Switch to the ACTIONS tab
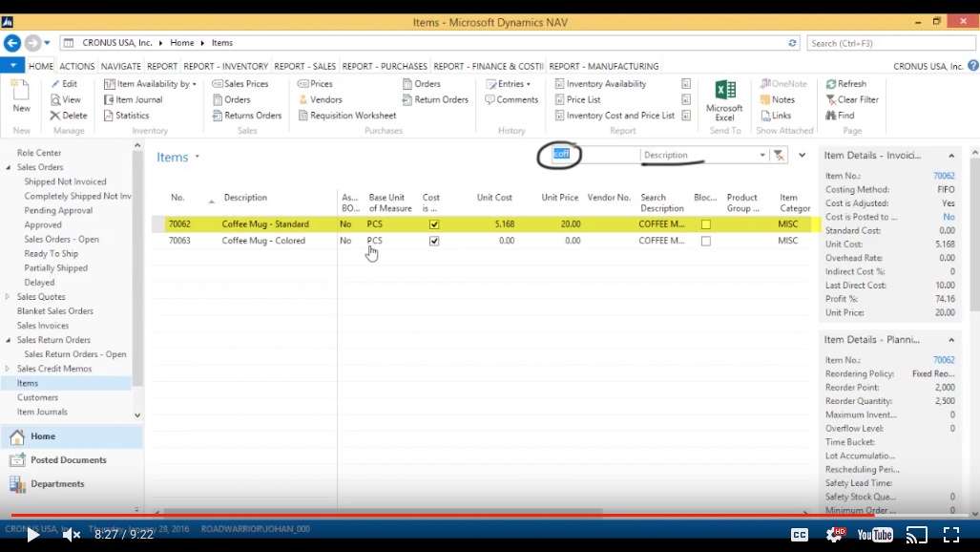The image size is (980, 552). [77, 66]
